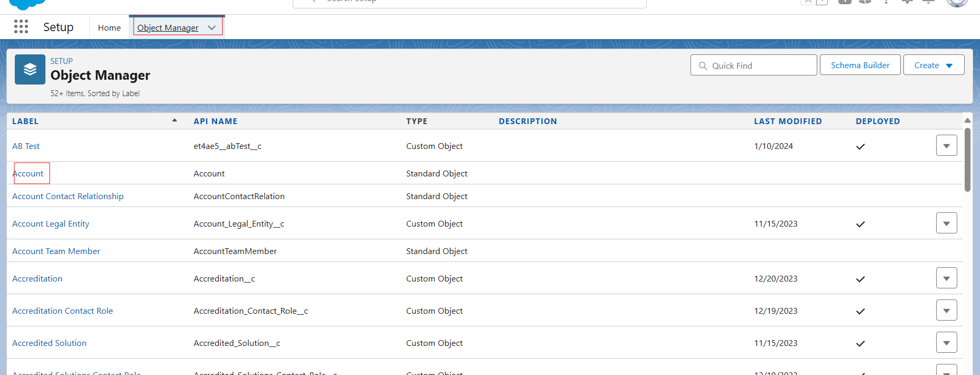Expand row actions menu for Accreditation

tap(946, 278)
